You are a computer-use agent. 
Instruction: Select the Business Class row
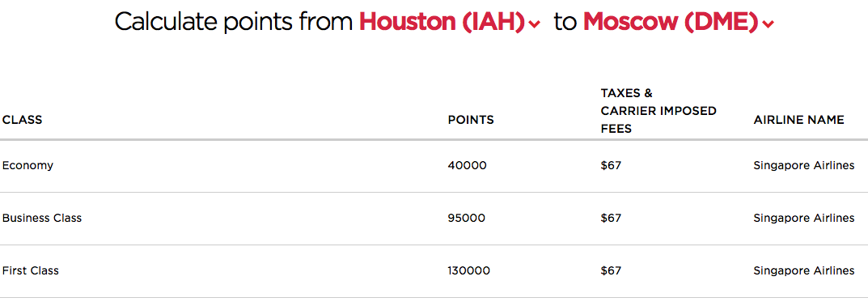point(434,219)
